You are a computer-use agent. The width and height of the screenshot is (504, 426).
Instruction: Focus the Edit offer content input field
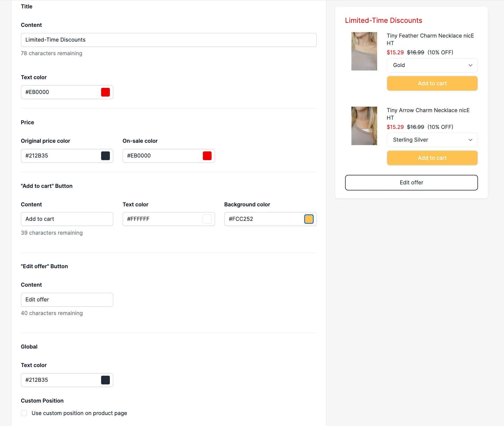67,300
